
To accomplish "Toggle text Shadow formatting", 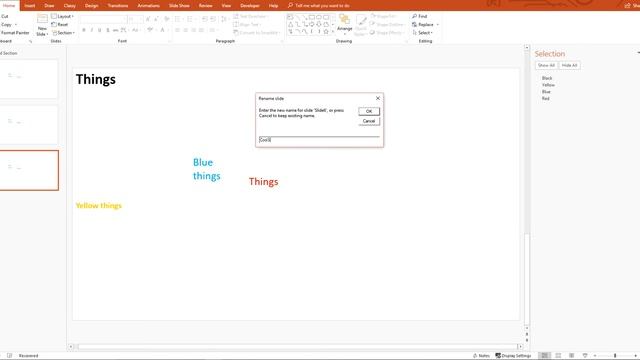I will coord(108,30).
